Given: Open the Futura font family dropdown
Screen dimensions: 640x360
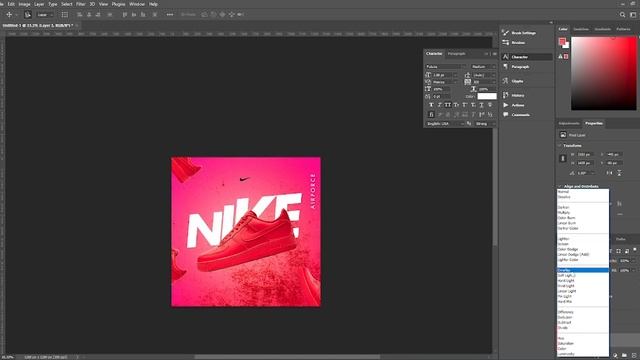Looking at the screenshot, I should tap(445, 67).
